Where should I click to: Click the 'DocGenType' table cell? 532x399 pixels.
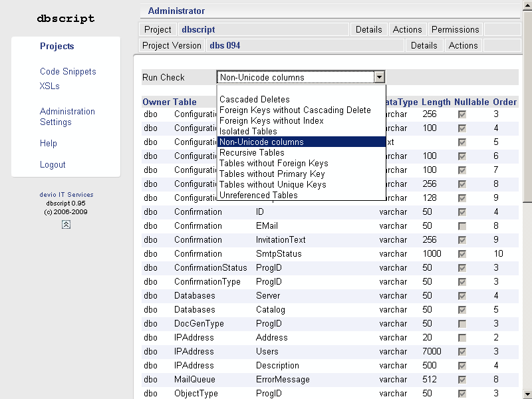(199, 323)
